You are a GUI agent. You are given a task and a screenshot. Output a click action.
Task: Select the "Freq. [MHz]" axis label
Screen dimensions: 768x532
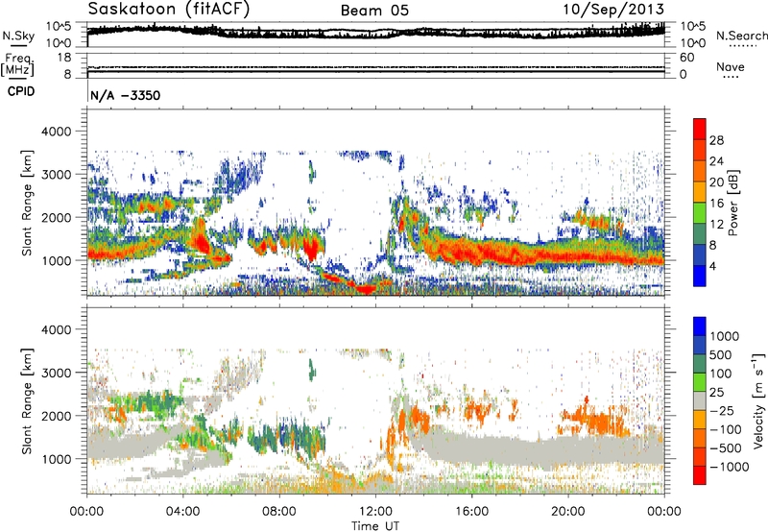[17, 65]
